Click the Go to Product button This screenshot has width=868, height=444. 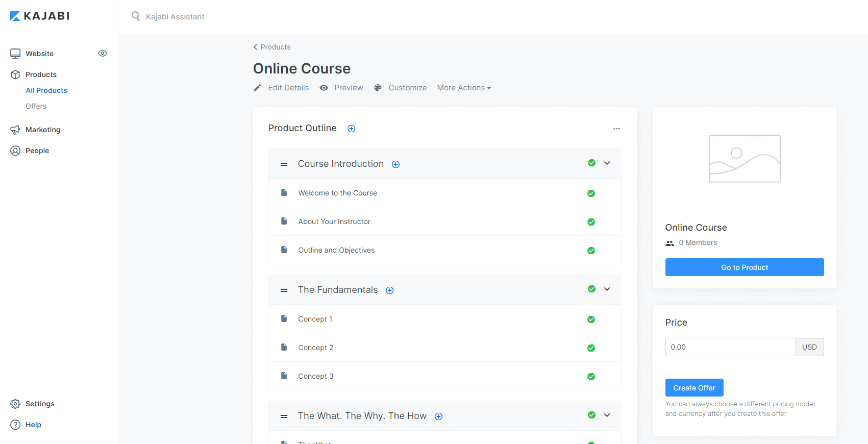tap(745, 267)
